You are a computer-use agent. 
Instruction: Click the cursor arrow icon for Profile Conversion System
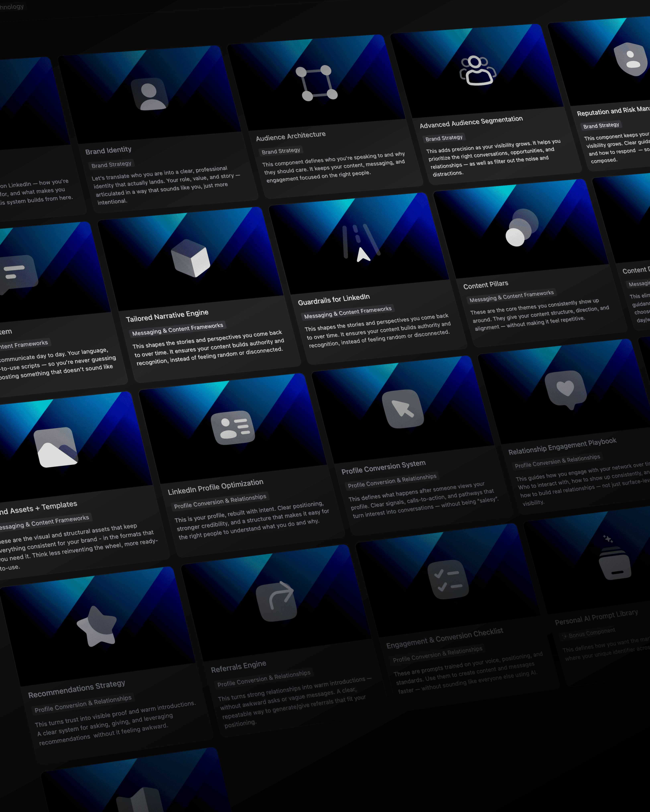click(403, 409)
